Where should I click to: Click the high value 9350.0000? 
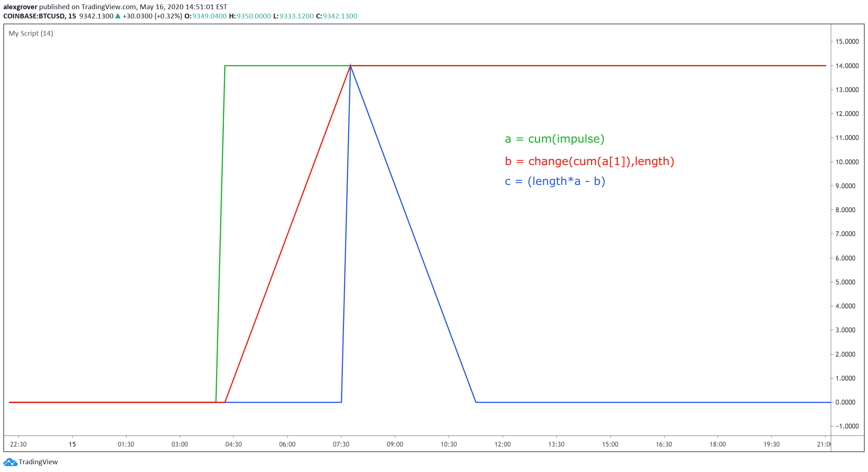(x=254, y=16)
